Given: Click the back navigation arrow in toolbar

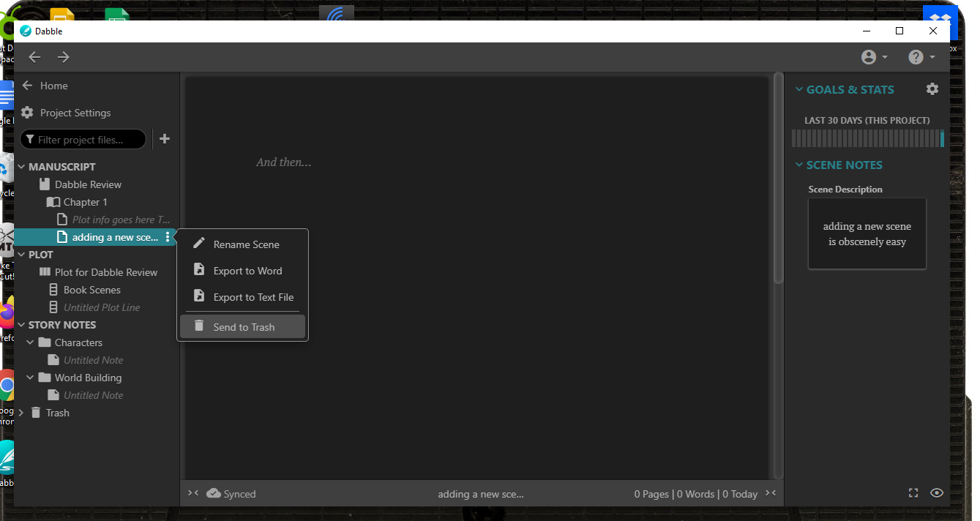Looking at the screenshot, I should (34, 57).
